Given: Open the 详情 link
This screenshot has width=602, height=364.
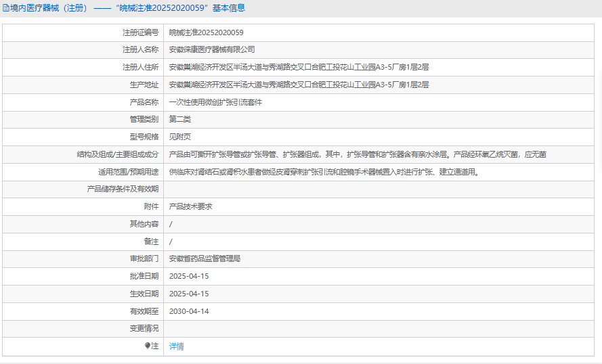Looking at the screenshot, I should click(x=177, y=346).
